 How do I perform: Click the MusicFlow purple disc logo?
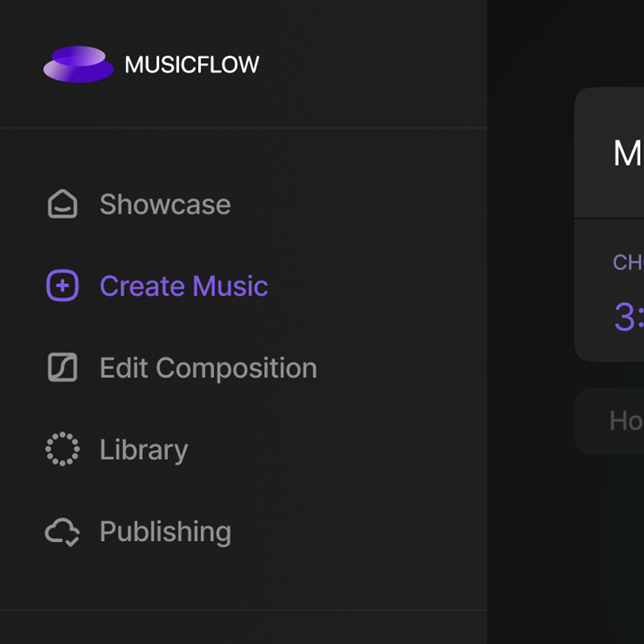click(x=79, y=64)
